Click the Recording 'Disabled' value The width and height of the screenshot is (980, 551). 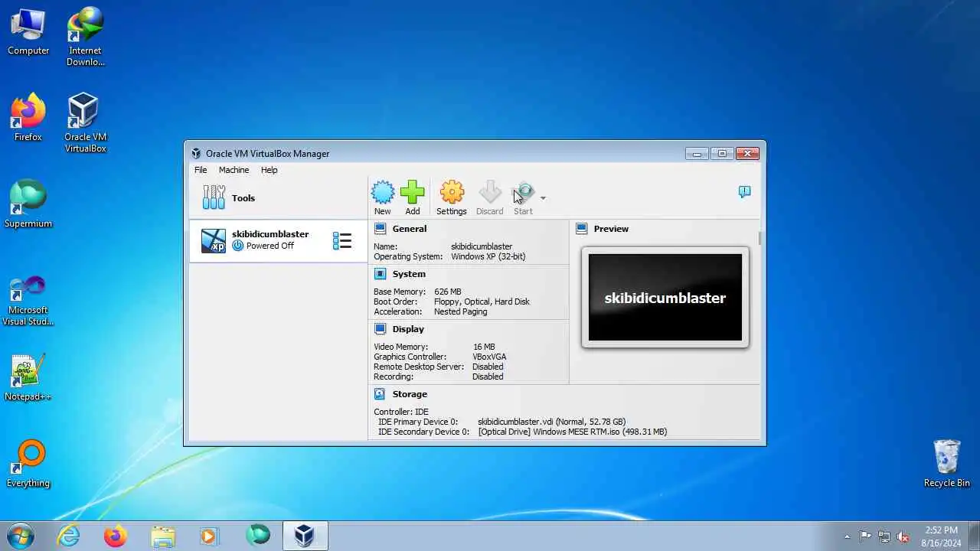tap(488, 377)
